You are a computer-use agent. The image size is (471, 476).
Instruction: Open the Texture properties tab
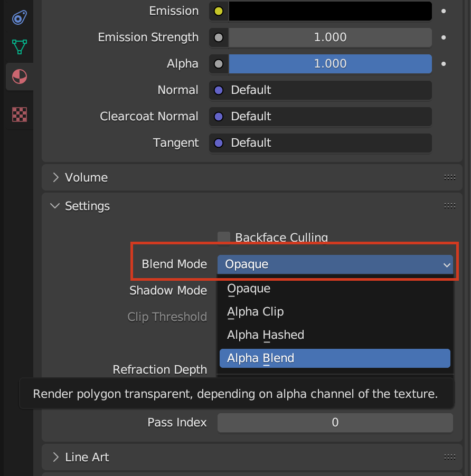(20, 114)
